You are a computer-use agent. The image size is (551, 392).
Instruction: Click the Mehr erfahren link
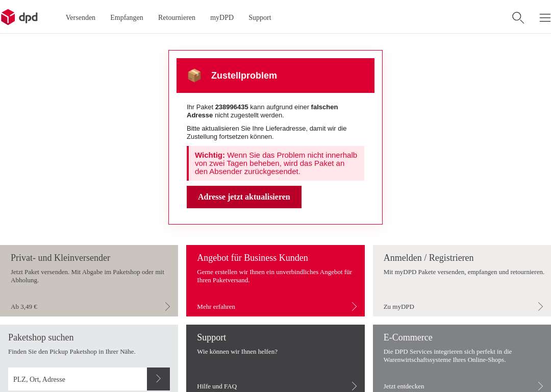coord(216,307)
